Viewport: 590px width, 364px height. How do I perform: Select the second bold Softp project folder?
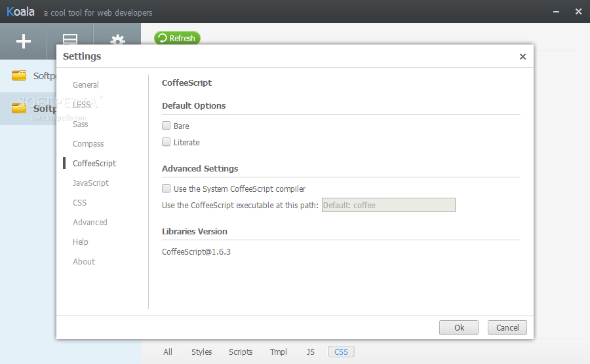click(x=28, y=109)
